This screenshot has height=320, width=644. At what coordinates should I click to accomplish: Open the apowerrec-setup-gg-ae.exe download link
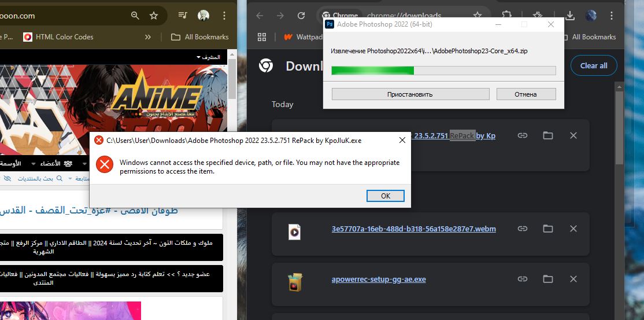click(379, 279)
